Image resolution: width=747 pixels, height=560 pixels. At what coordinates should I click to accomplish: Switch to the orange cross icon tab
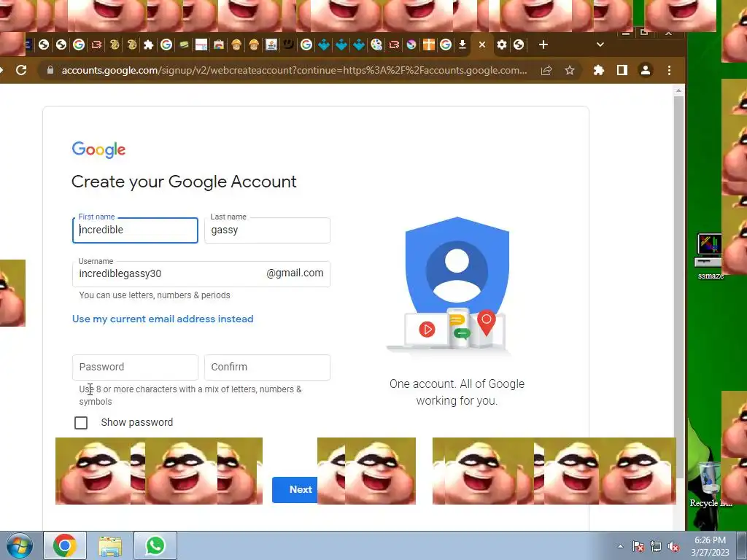pos(429,44)
